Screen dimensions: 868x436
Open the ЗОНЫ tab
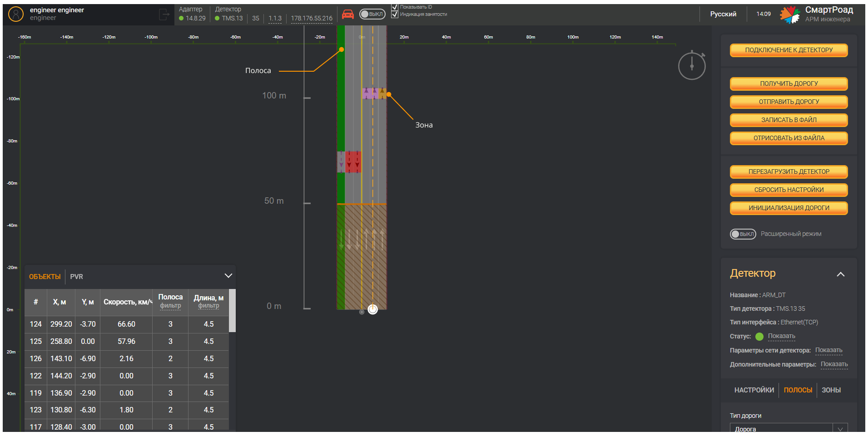(831, 390)
